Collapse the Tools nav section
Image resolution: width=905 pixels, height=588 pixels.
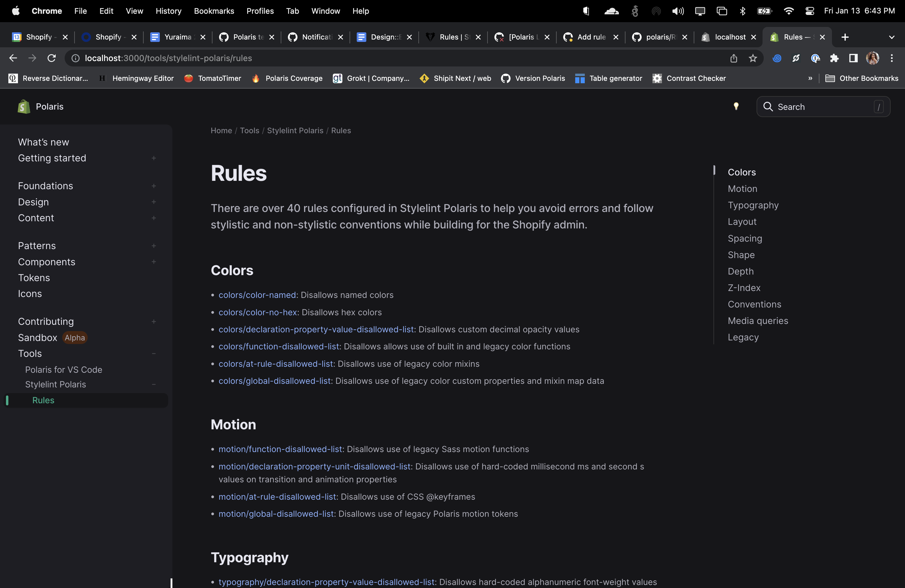pos(154,354)
